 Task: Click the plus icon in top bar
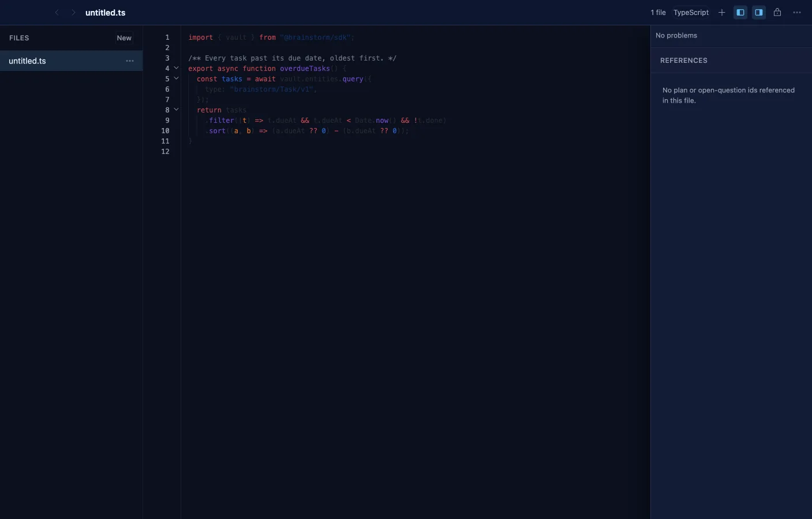[x=721, y=12]
